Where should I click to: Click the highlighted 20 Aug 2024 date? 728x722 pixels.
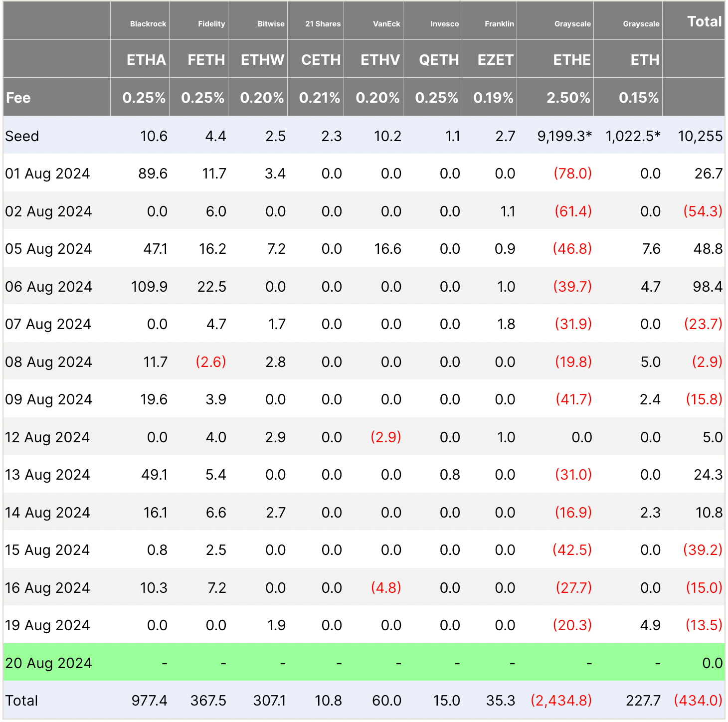coord(48,663)
